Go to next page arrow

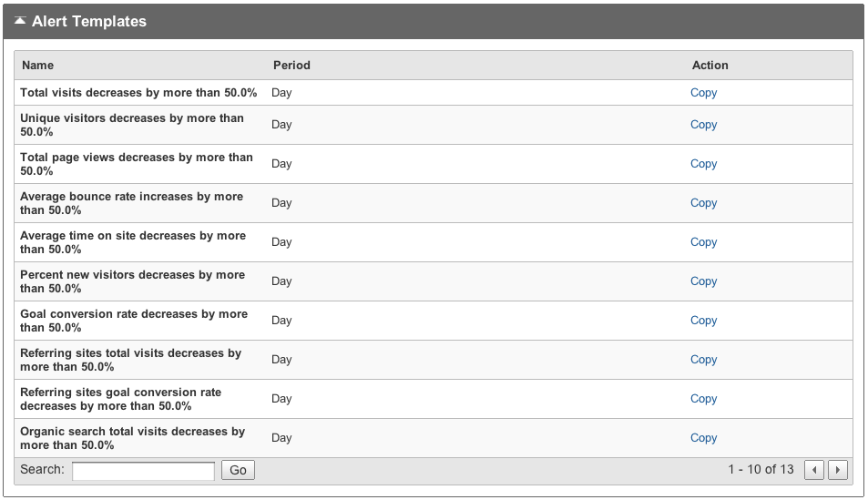tap(838, 470)
